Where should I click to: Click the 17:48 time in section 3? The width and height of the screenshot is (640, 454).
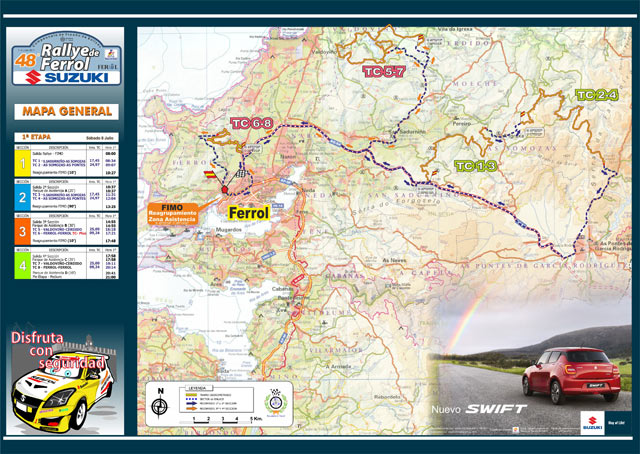110,241
